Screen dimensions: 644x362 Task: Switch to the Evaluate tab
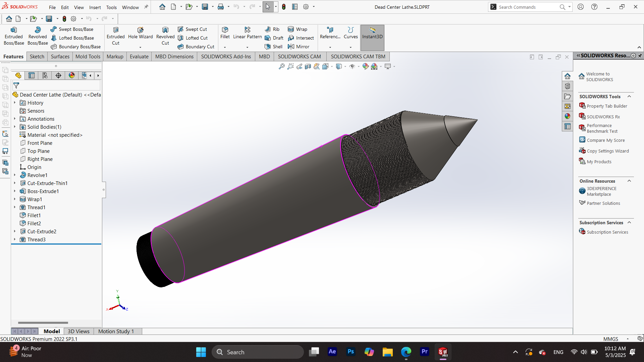pos(139,57)
